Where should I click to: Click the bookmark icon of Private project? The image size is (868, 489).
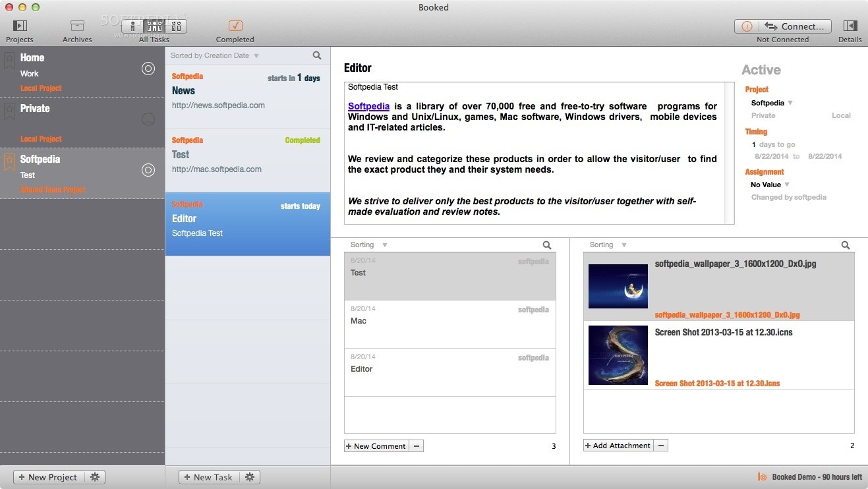tap(9, 111)
